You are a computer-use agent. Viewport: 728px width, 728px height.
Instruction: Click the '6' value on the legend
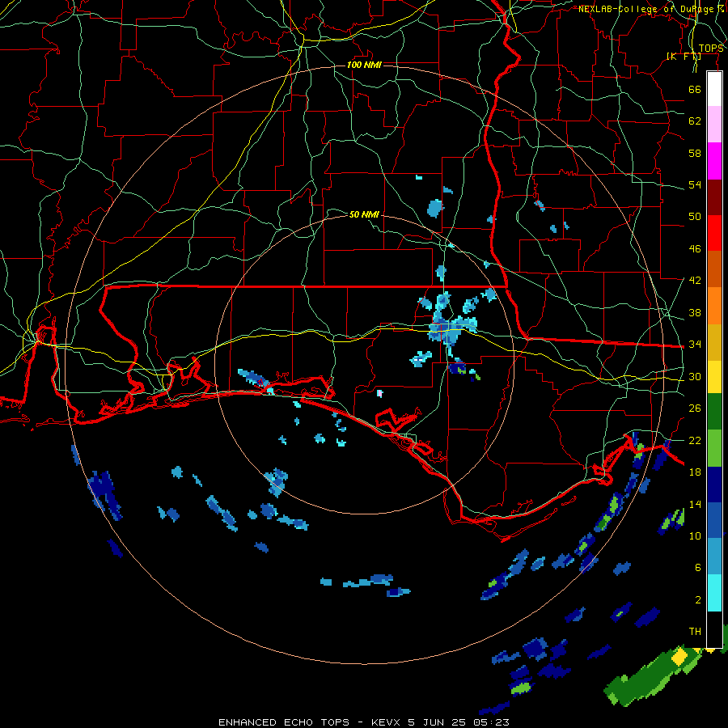(698, 568)
